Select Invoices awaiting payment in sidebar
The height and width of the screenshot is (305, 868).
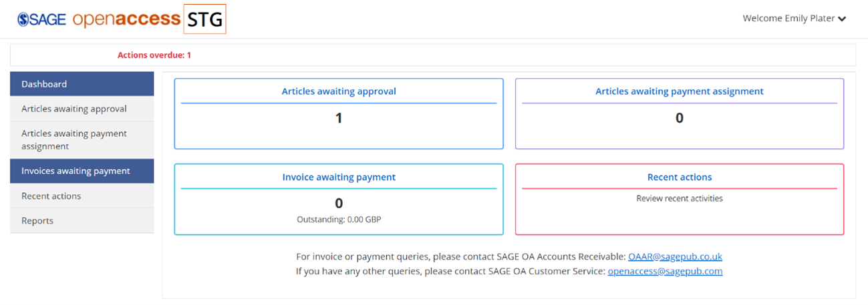(x=82, y=171)
